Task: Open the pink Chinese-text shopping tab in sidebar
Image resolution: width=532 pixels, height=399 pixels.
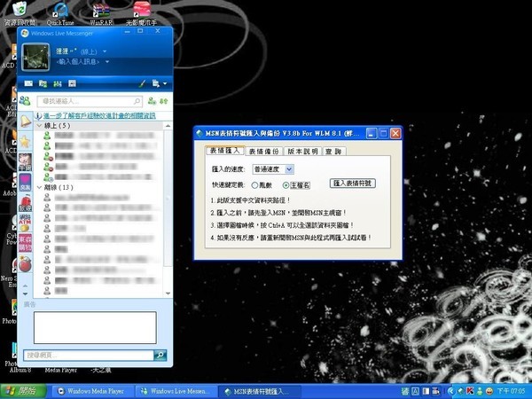Action: coord(25,243)
